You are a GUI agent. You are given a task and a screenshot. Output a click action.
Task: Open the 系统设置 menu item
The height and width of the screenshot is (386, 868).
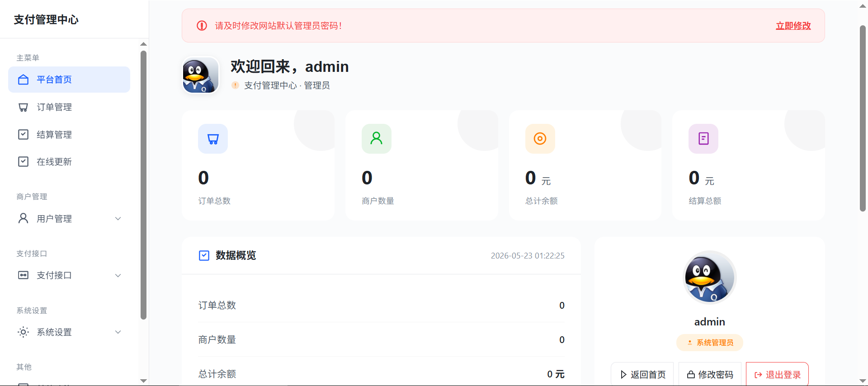tap(69, 332)
